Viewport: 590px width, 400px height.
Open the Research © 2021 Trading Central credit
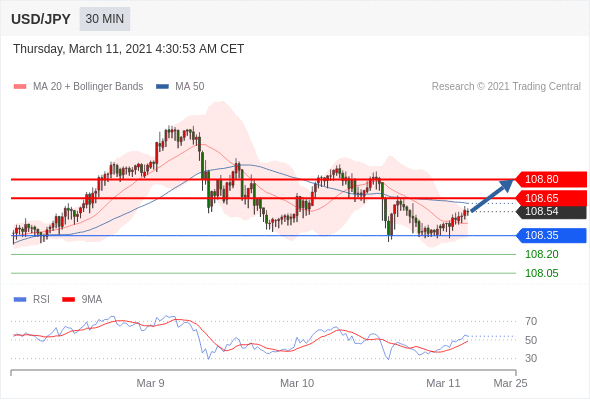coord(506,87)
